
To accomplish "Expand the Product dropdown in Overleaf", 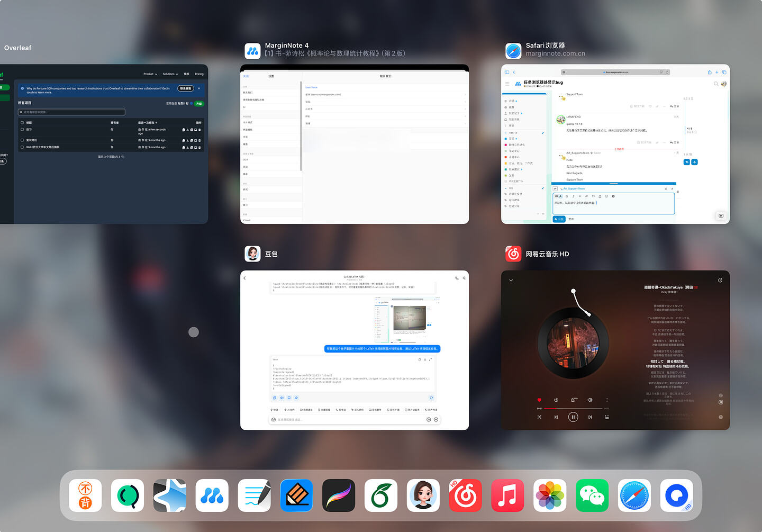I will coord(150,74).
